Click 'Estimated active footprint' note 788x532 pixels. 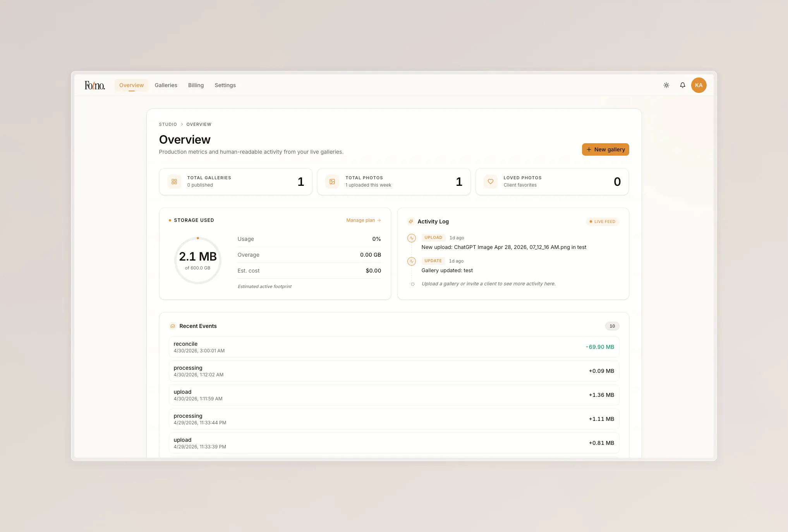tap(264, 287)
